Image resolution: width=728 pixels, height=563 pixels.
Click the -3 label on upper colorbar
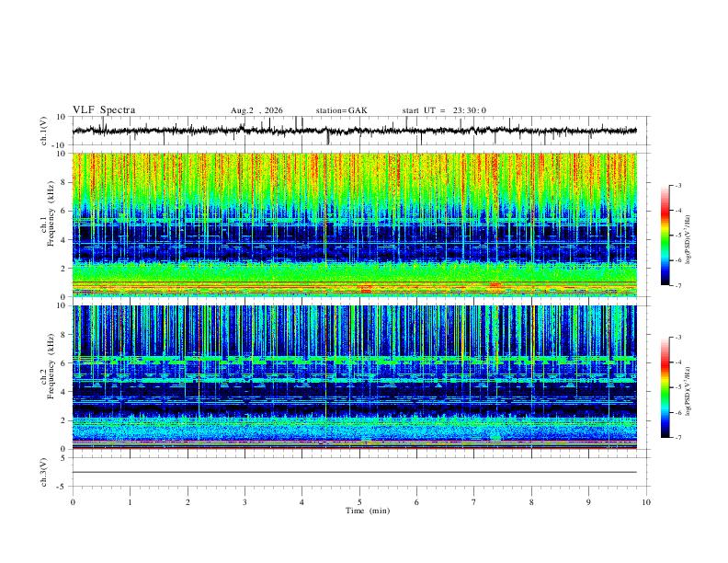click(x=677, y=185)
